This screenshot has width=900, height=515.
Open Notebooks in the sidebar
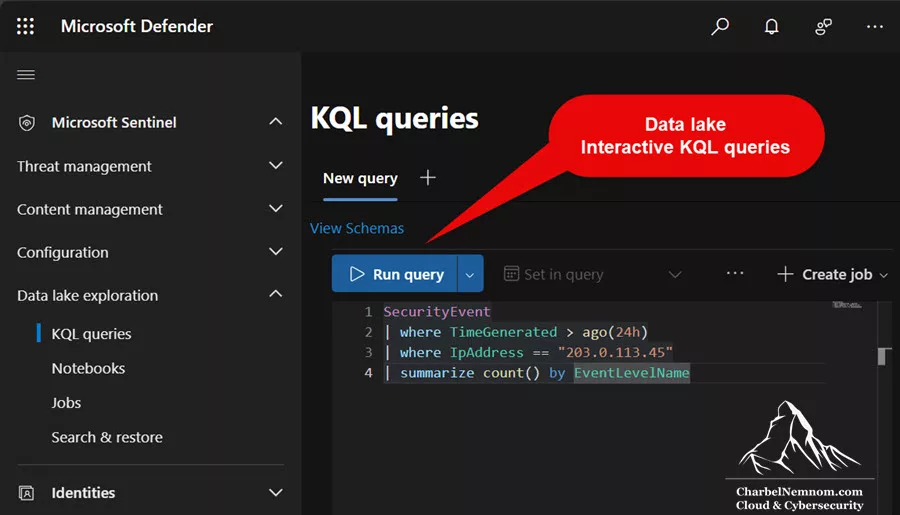coord(88,368)
